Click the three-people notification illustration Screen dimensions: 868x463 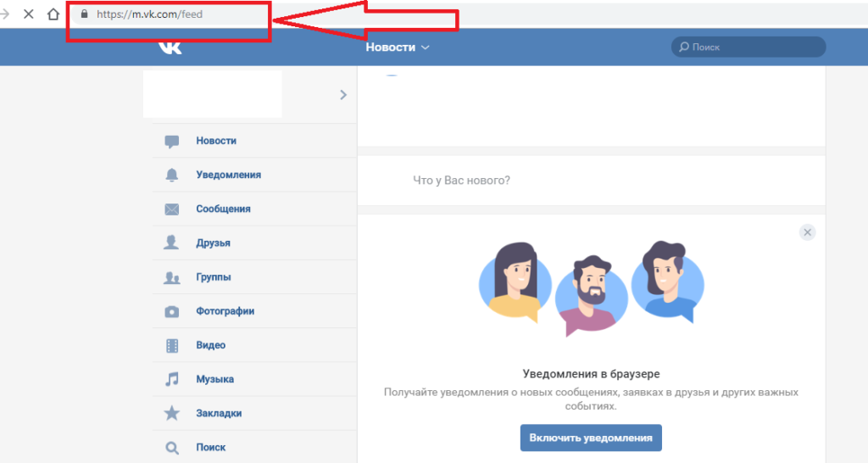591,288
